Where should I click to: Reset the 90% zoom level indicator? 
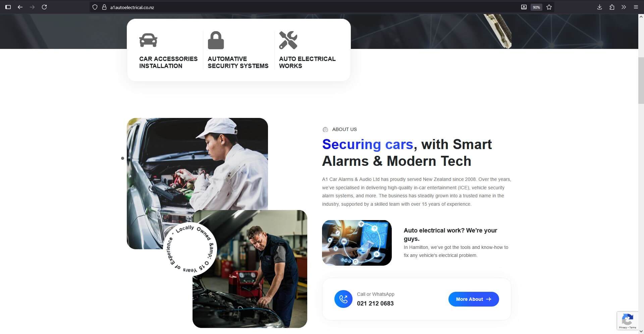pyautogui.click(x=536, y=7)
